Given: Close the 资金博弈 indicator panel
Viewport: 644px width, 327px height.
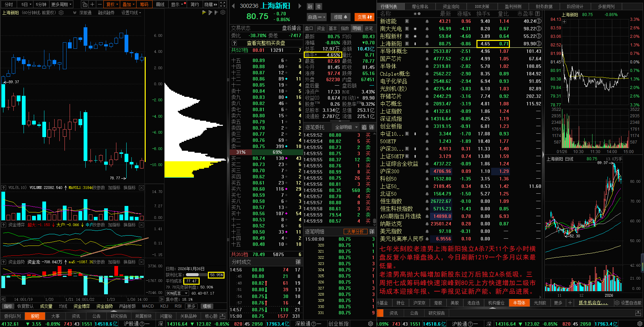Looking at the screenshot, I should tap(142, 225).
